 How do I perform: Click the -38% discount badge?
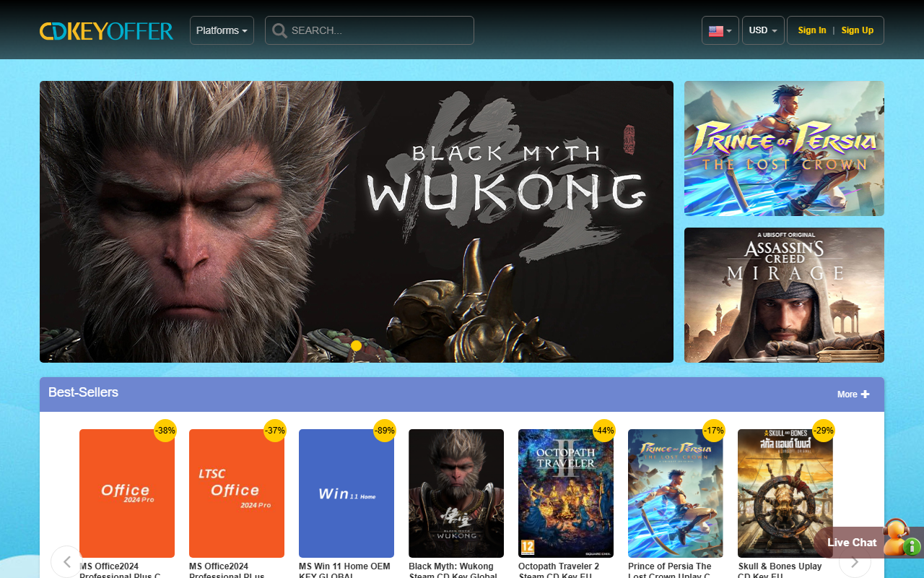tap(165, 431)
